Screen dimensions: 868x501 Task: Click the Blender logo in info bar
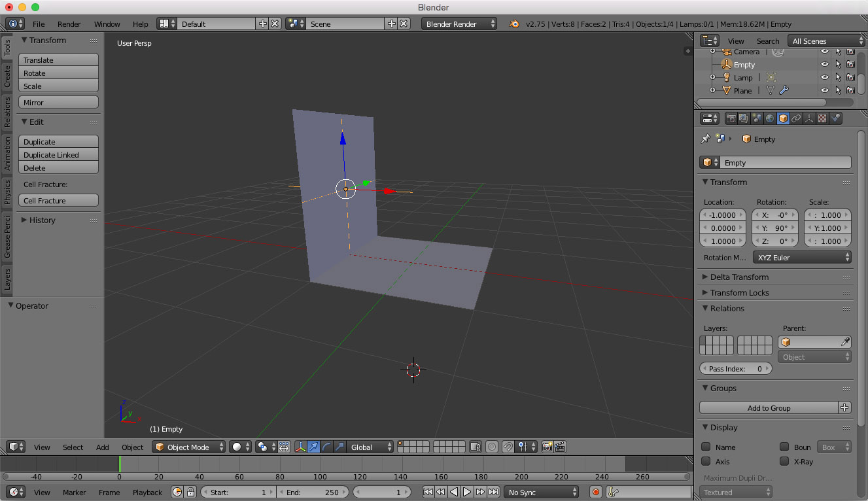[515, 24]
